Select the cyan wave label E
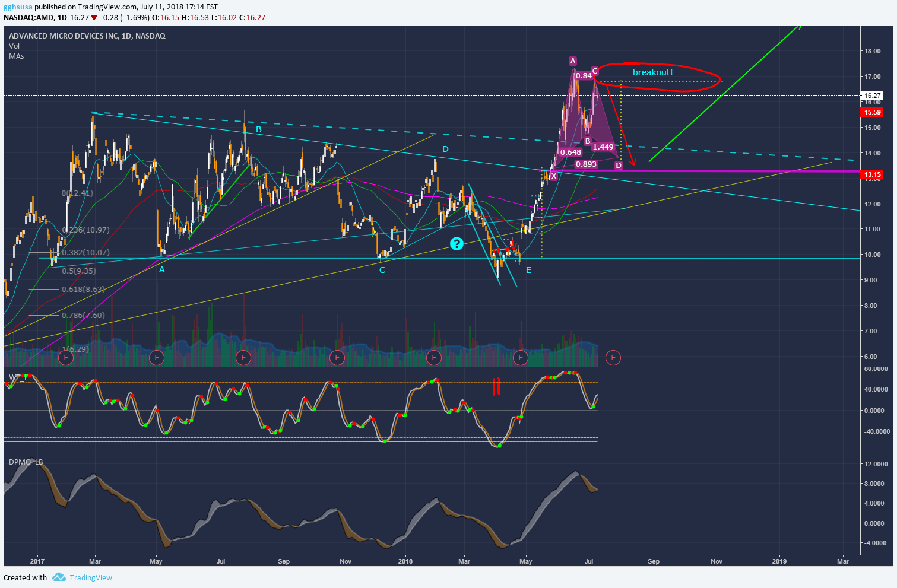This screenshot has width=897, height=588. (x=528, y=270)
